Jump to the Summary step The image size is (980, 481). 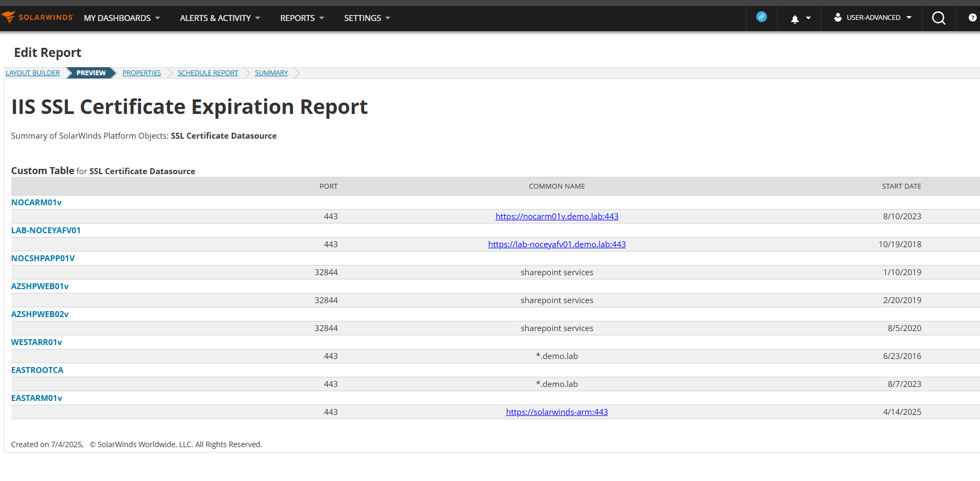point(271,73)
